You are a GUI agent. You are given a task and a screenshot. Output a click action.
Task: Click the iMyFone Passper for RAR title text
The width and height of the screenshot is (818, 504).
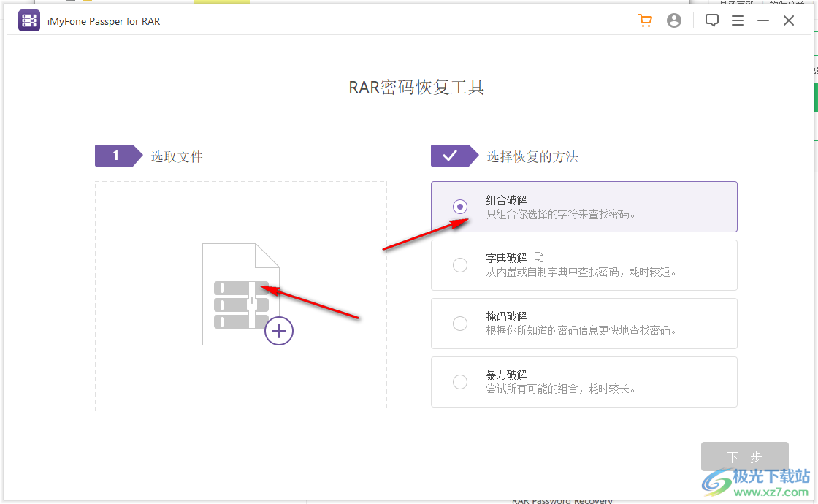(x=104, y=21)
